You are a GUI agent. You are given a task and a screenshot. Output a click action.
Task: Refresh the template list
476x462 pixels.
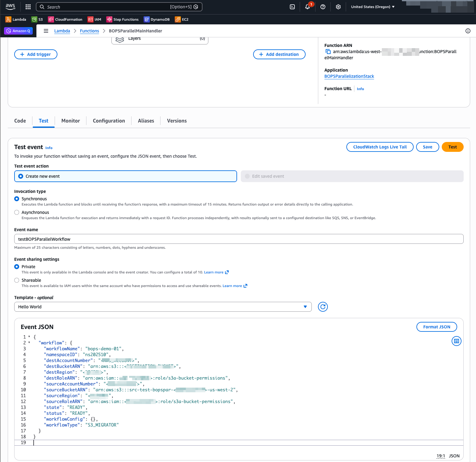tap(323, 307)
